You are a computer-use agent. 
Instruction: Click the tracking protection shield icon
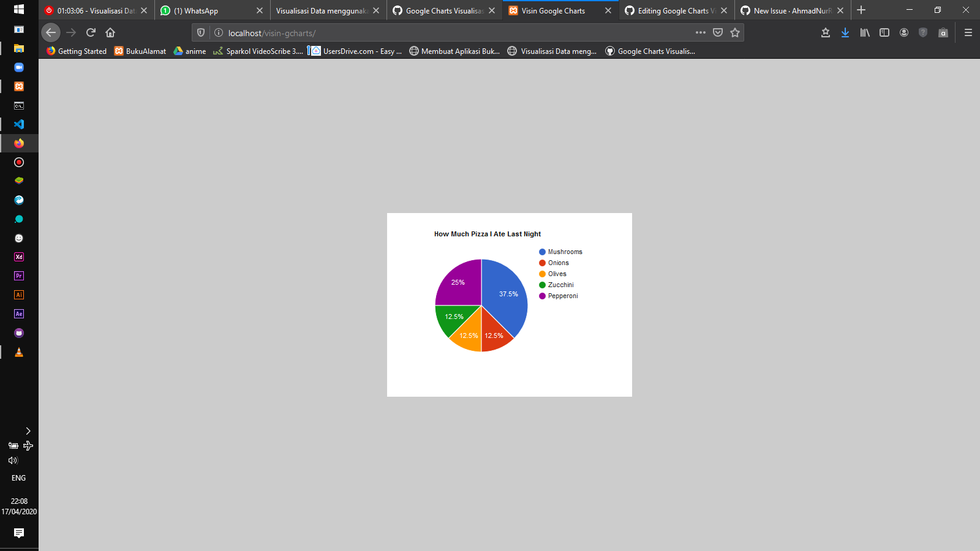(x=201, y=32)
